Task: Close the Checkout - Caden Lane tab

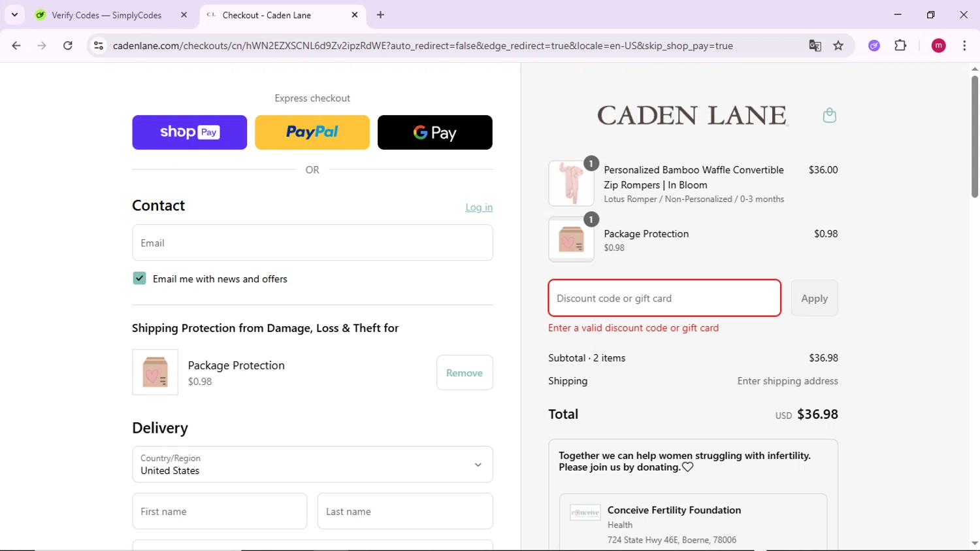Action: [355, 15]
